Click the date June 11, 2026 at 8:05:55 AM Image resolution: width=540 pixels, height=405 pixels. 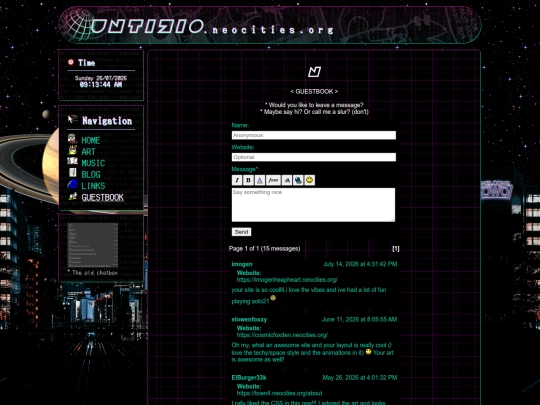tap(359, 319)
